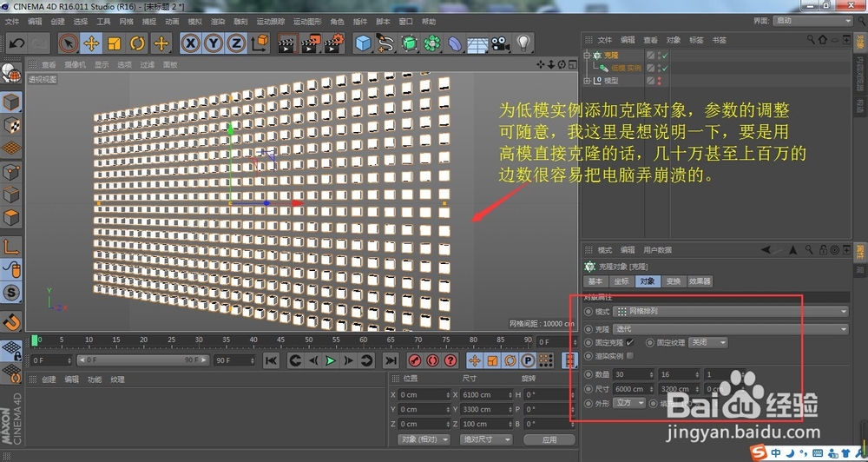Switch to the 变换 tab

(674, 281)
